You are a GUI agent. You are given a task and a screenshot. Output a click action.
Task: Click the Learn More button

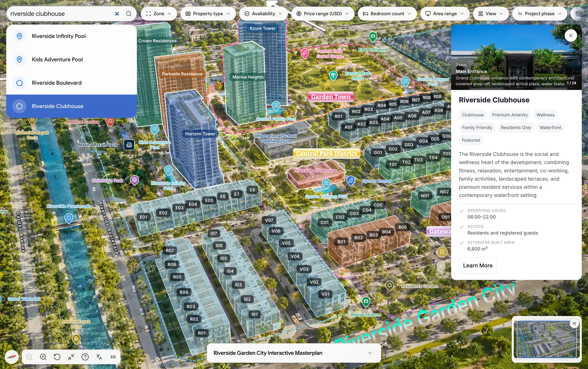(478, 265)
